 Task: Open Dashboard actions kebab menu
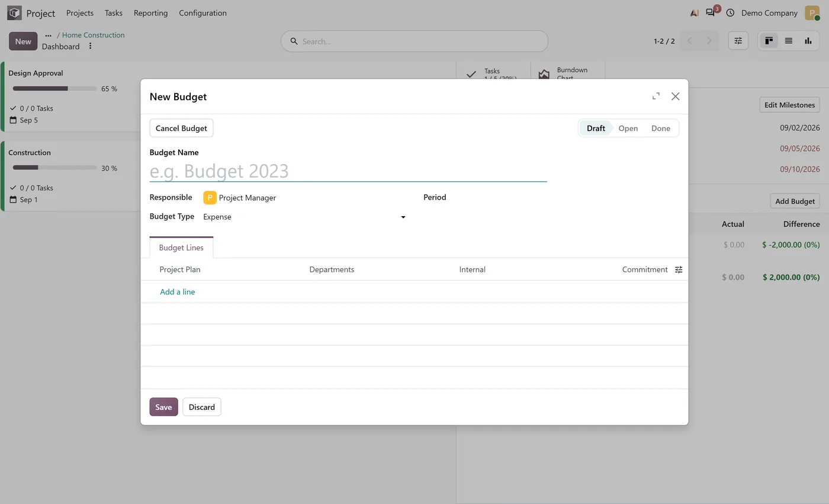[90, 46]
